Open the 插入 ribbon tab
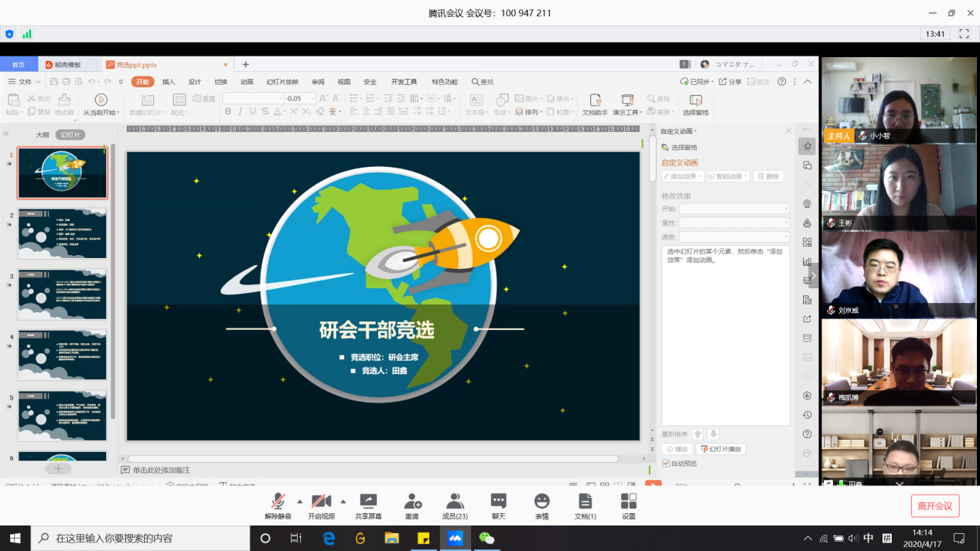This screenshot has width=980, height=551. point(169,82)
